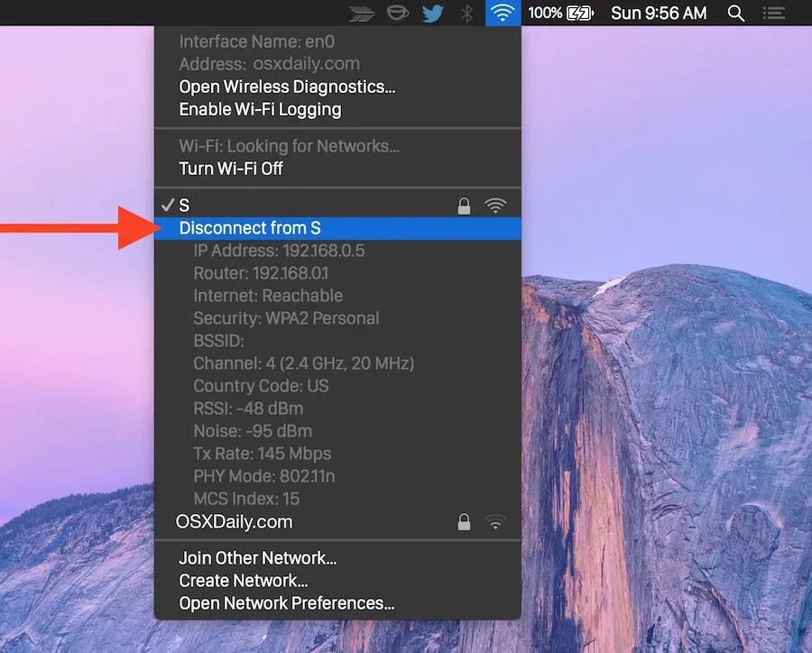Select Turn Wi-Fi Off
812x653 pixels.
pos(337,169)
